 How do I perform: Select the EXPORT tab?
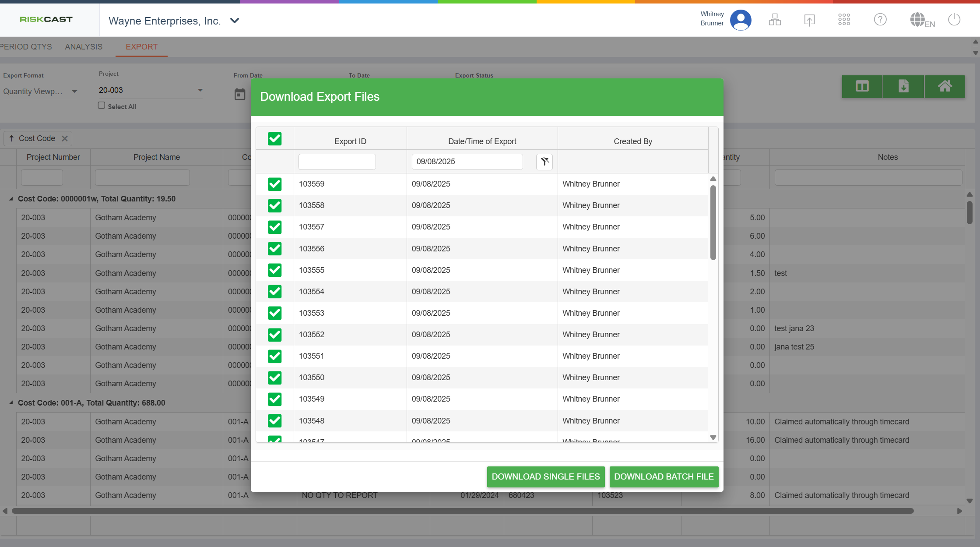141,47
